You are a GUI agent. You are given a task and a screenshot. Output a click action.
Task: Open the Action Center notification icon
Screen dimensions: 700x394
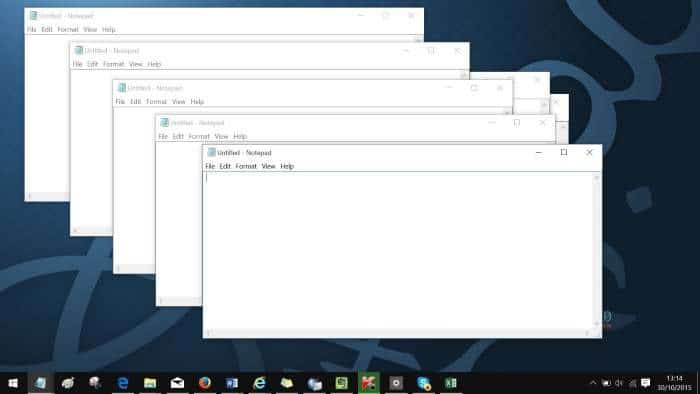tap(646, 383)
